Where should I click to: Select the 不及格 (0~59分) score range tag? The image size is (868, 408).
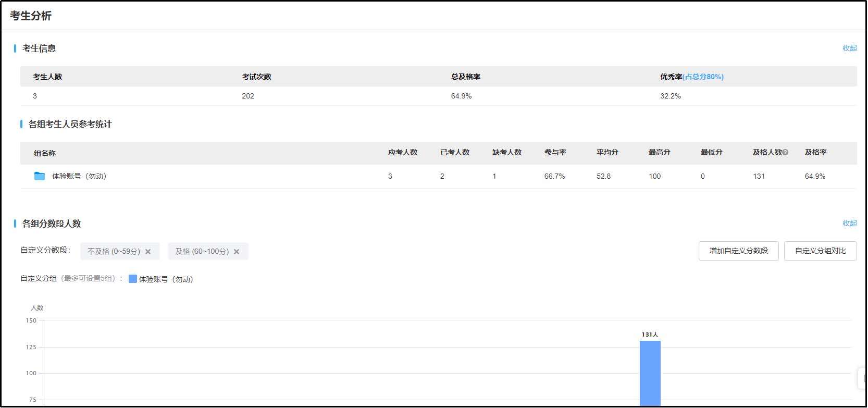coord(114,252)
